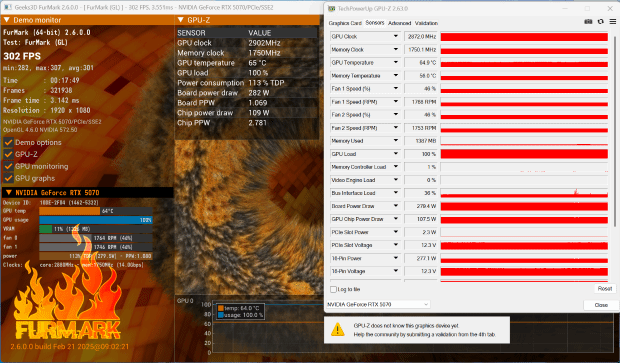Switch to the Graphics Card tab
Screen dimensions: 620x363
coord(345,23)
